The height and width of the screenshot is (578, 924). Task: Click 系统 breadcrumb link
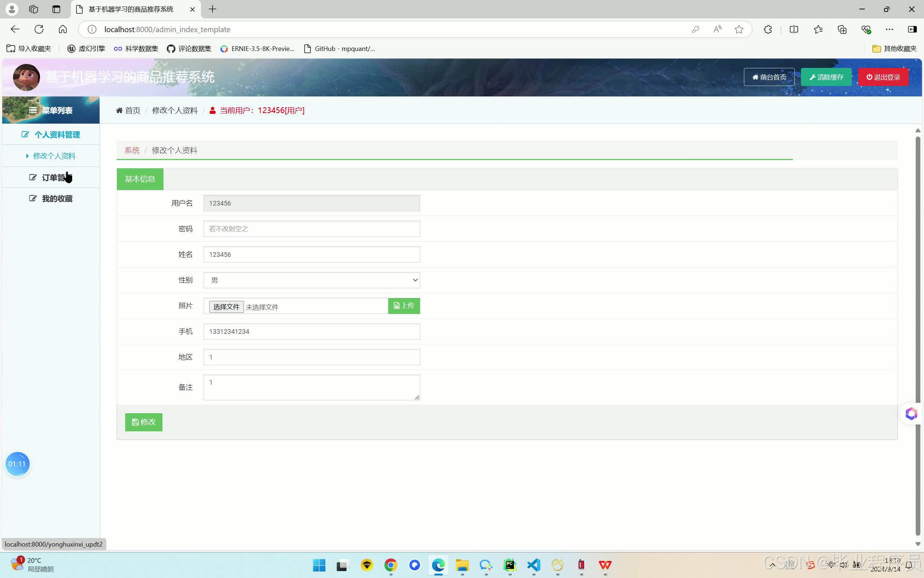pyautogui.click(x=132, y=150)
